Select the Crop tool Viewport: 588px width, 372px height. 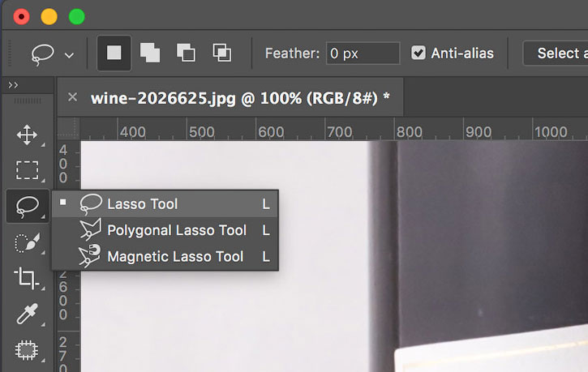(26, 278)
